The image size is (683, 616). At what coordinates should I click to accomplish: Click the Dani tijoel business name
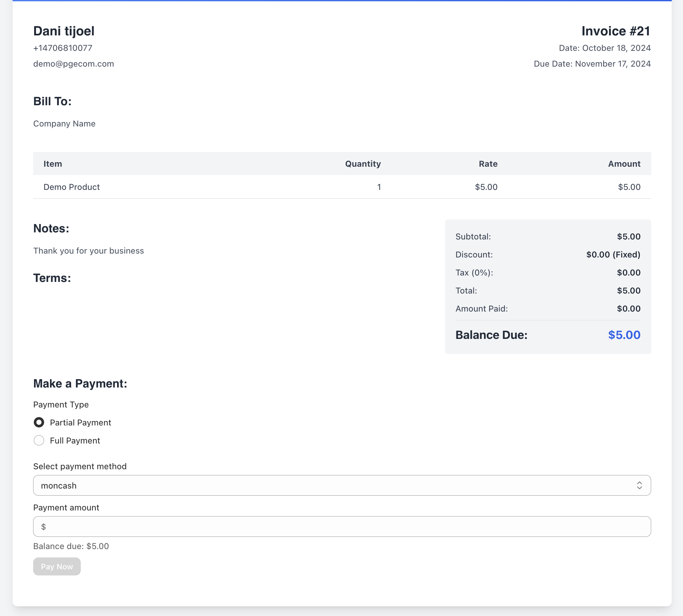tap(64, 31)
